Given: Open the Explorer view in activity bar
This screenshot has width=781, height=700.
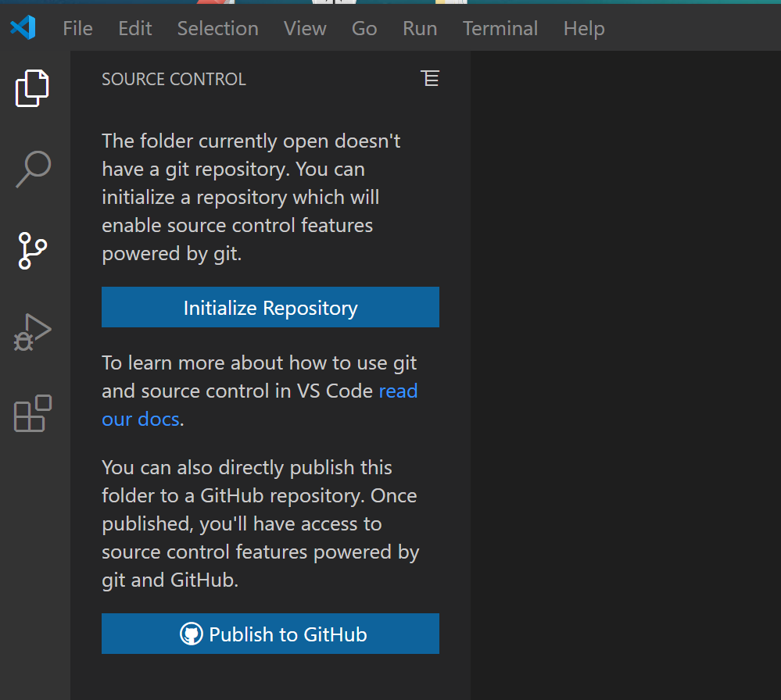Looking at the screenshot, I should point(32,88).
